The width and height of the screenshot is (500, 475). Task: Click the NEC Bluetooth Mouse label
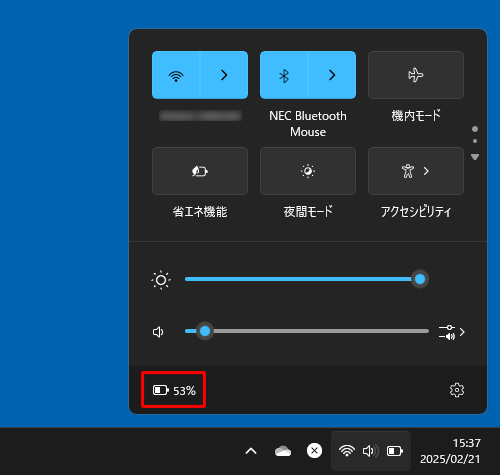(308, 124)
